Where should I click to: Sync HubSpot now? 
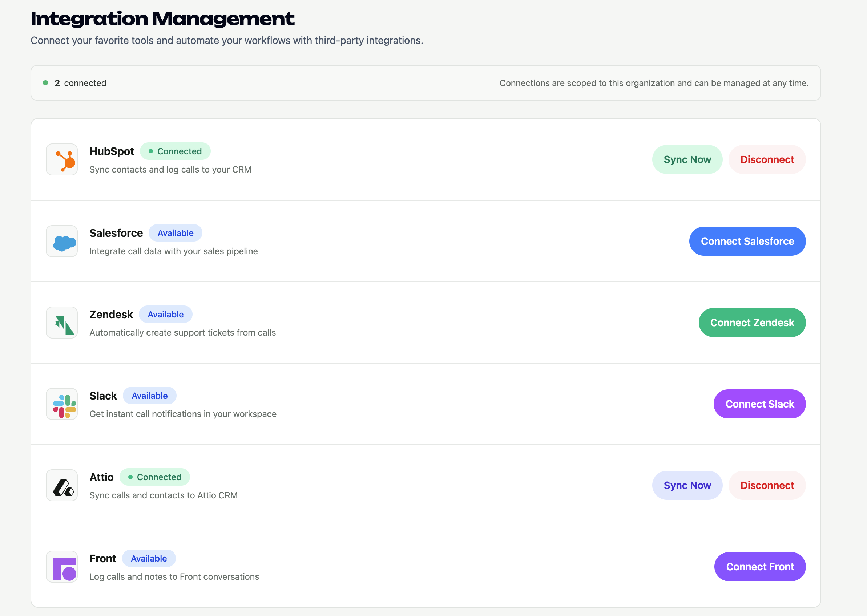point(687,159)
